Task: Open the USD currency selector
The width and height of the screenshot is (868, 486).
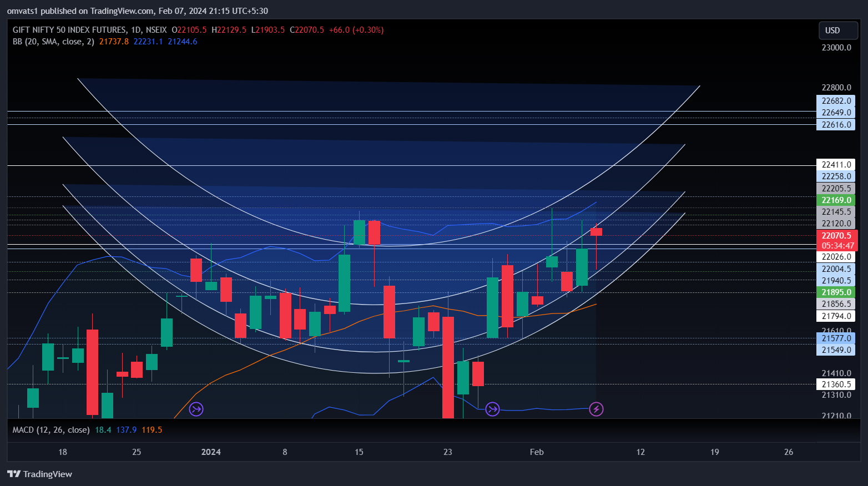Action: click(x=838, y=31)
